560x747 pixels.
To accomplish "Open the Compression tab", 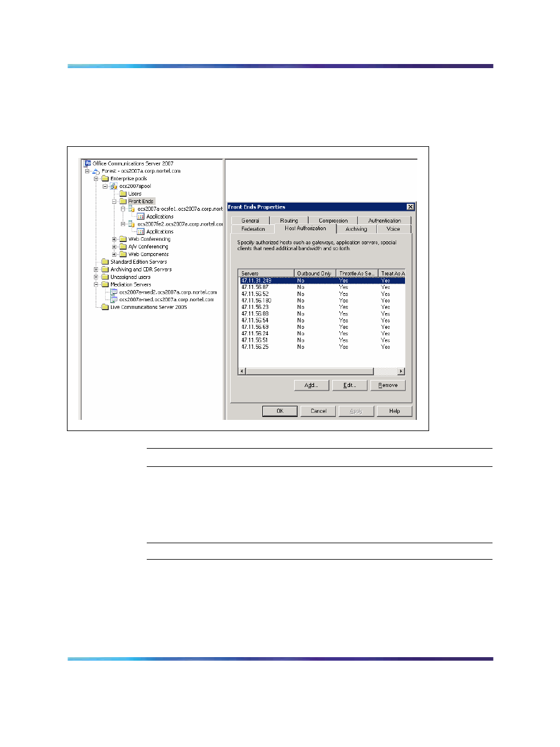I will point(333,221).
